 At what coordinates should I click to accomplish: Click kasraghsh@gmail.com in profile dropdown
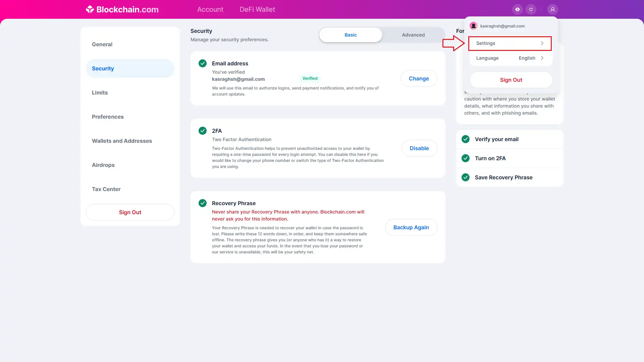[502, 26]
